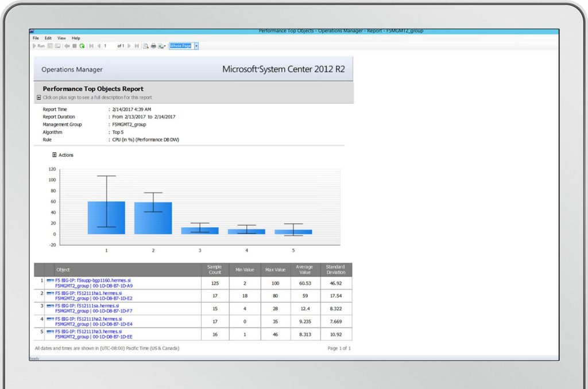
Task: Go to the next page icon
Action: coord(129,46)
